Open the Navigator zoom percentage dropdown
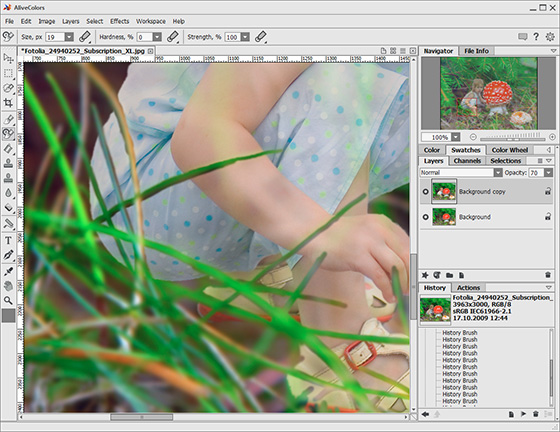 pyautogui.click(x=456, y=137)
